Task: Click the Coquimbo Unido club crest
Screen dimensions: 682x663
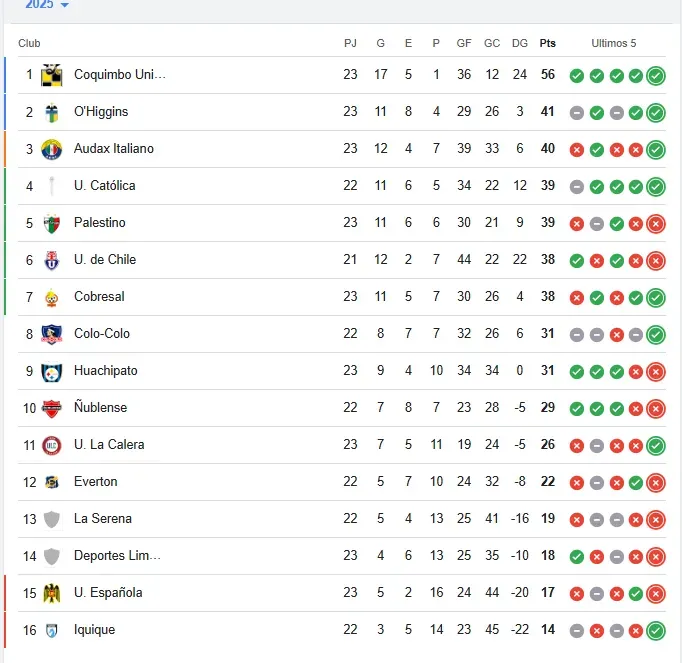Action: (52, 75)
